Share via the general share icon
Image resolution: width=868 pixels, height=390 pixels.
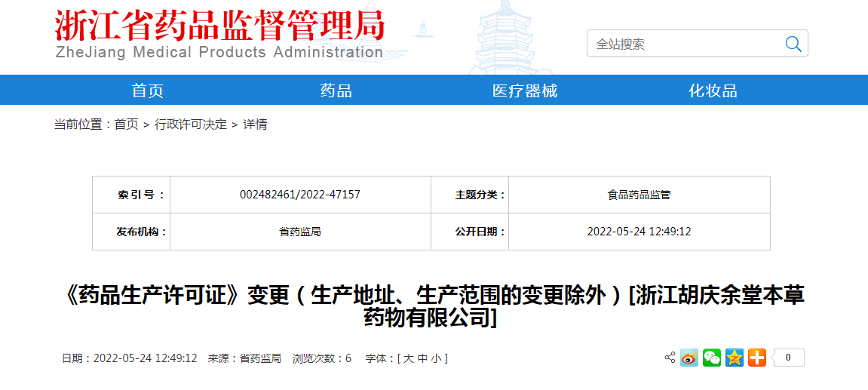point(669,358)
